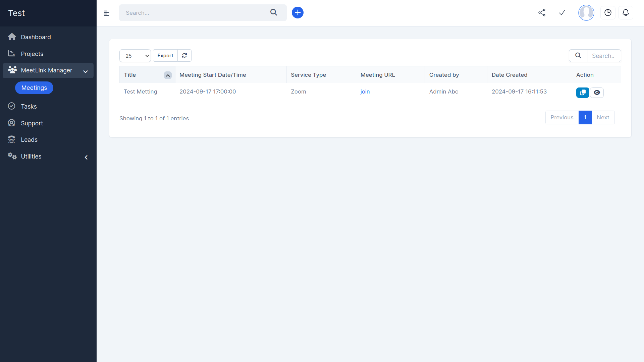Click the blue plus quick-add icon
The height and width of the screenshot is (362, 644).
298,13
